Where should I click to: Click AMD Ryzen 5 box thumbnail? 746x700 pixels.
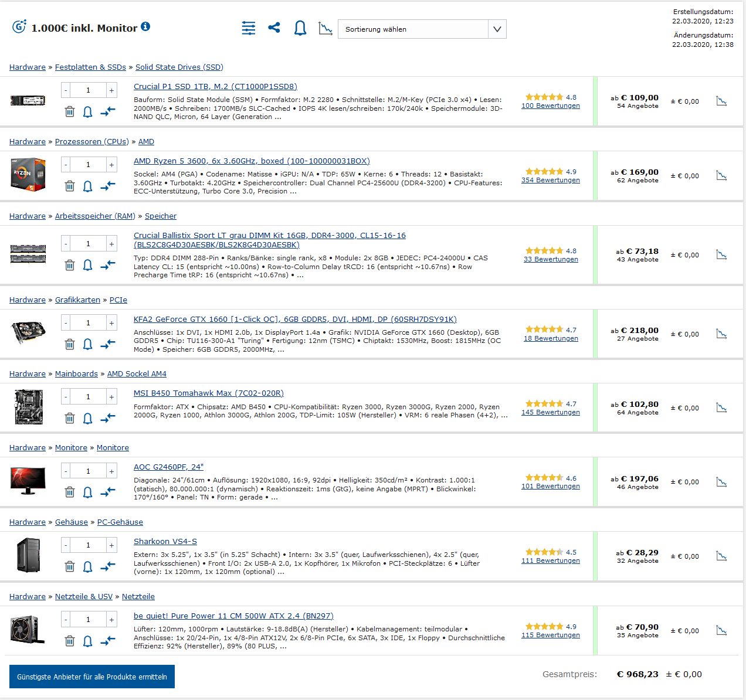(x=28, y=175)
